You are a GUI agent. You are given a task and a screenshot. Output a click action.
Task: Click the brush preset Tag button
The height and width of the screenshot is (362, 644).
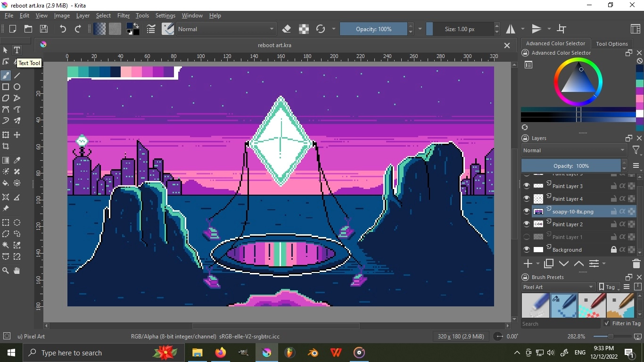(x=607, y=287)
